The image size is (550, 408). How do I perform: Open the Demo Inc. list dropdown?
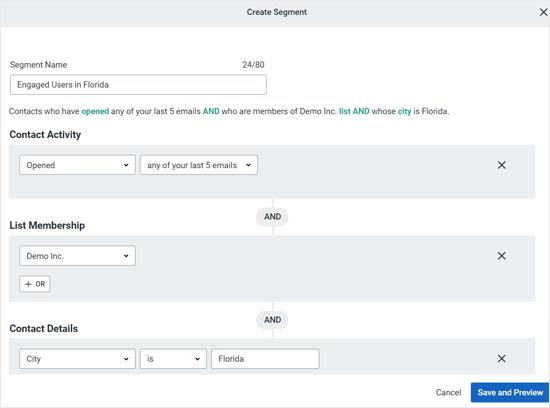77,256
